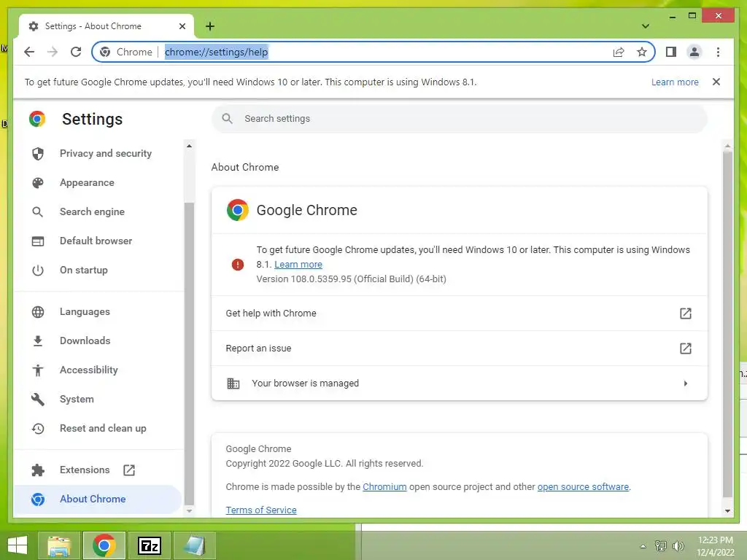The height and width of the screenshot is (560, 747).
Task: Expand Your browser is managed arrow
Action: tap(686, 384)
